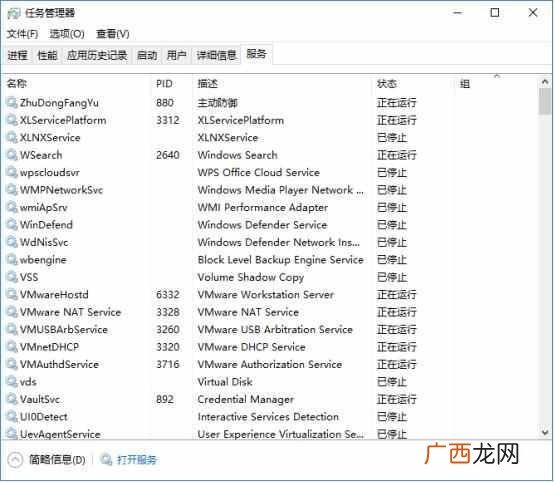The height and width of the screenshot is (482, 554).
Task: Select the Volume Shadow Copy description
Action: [x=251, y=277]
